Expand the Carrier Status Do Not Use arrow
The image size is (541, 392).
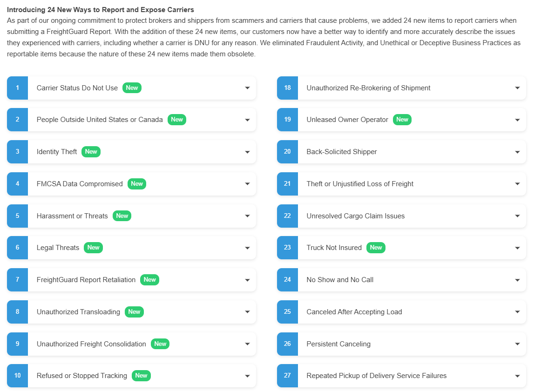pos(247,88)
